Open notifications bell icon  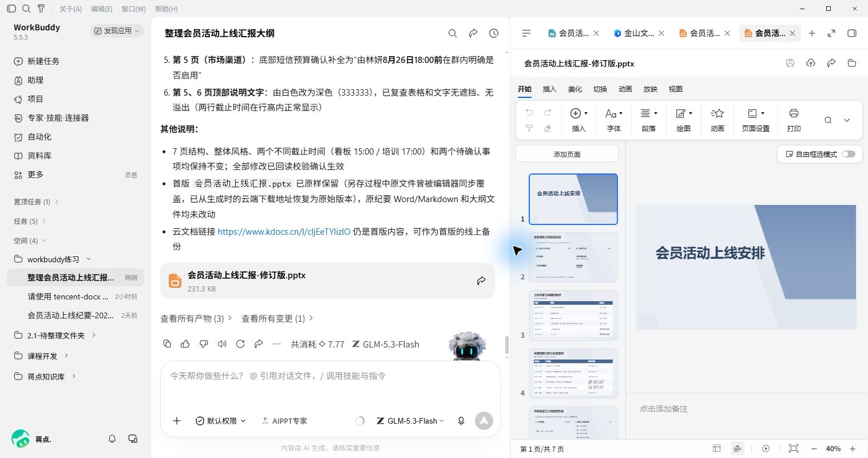pos(112,439)
